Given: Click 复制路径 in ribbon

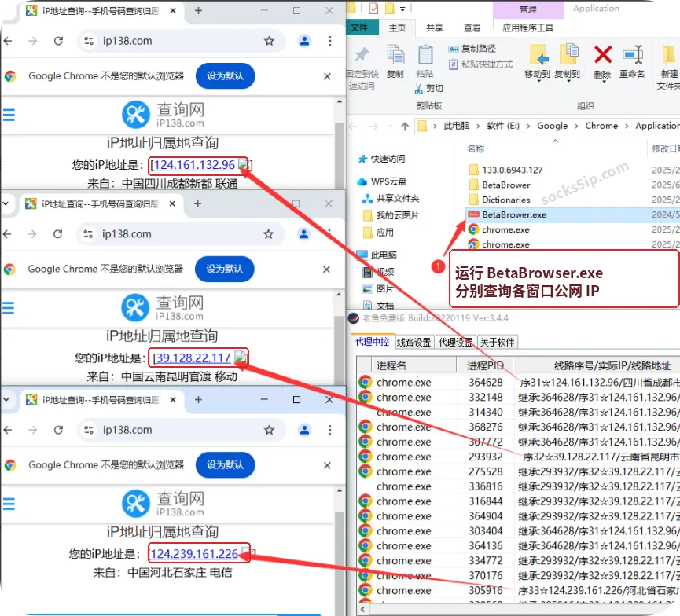Looking at the screenshot, I should coord(472,49).
